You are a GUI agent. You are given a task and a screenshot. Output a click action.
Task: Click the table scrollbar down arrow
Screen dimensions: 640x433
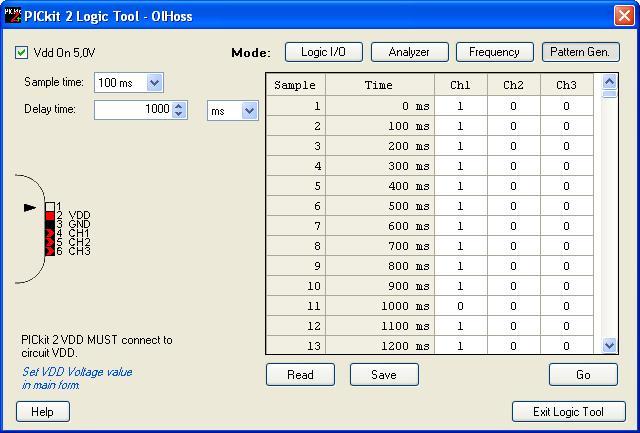click(x=609, y=346)
